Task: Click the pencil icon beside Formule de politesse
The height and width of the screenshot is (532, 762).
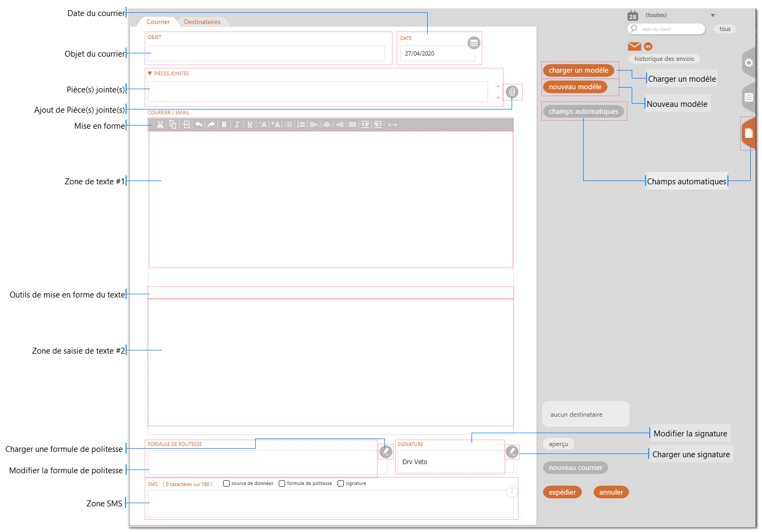Action: tap(386, 451)
